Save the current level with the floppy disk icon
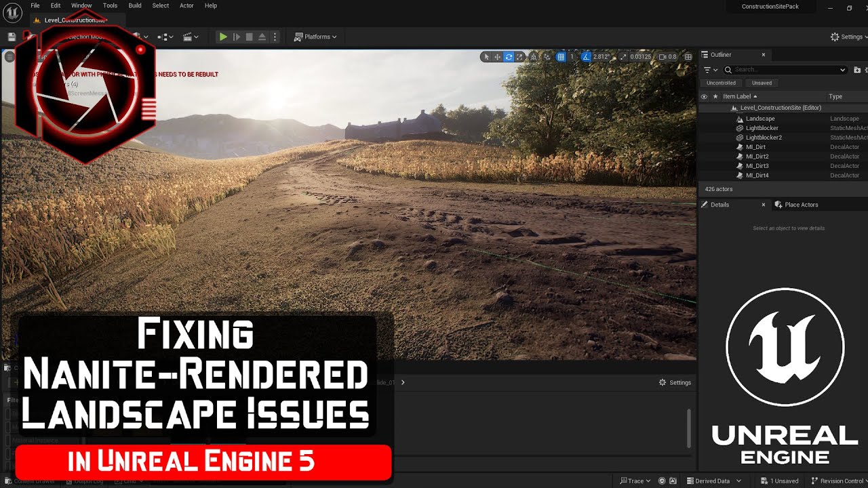The height and width of the screenshot is (488, 868). pyautogui.click(x=12, y=37)
